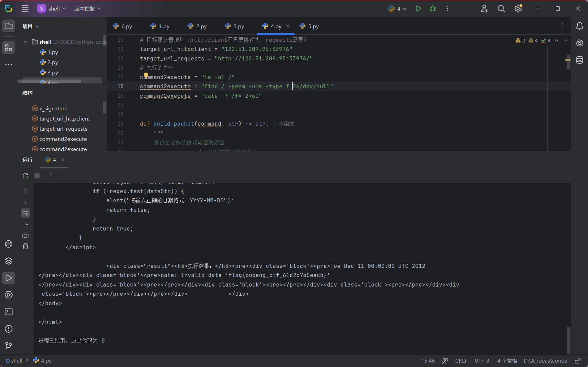This screenshot has height=367, width=588.
Task: Open editor tab options menu
Action: click(563, 26)
